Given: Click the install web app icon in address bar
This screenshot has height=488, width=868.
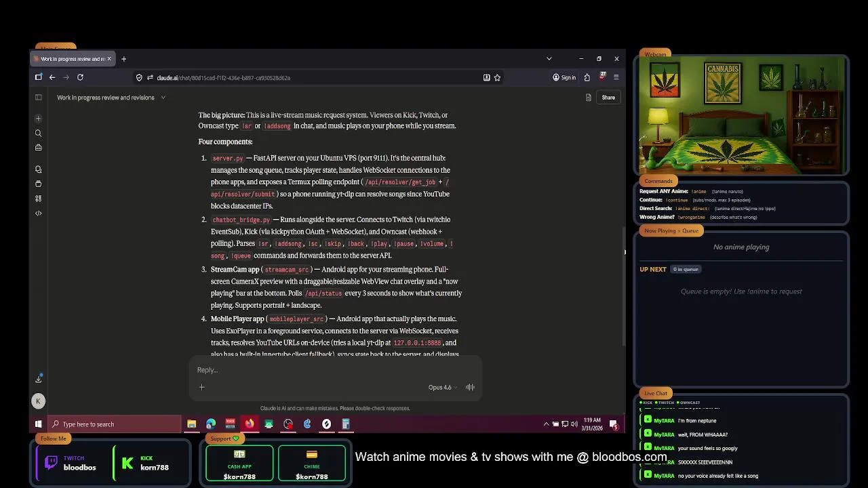Looking at the screenshot, I should pyautogui.click(x=486, y=78).
